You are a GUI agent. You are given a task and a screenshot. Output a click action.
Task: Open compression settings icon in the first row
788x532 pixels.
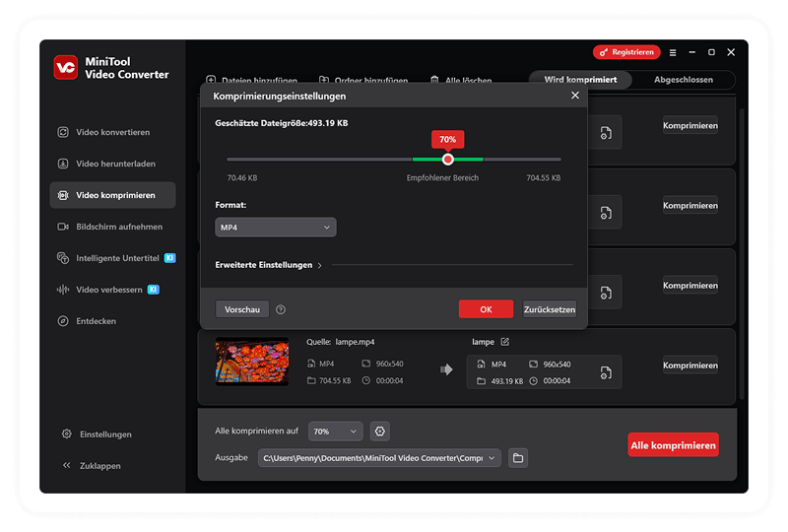[606, 133]
